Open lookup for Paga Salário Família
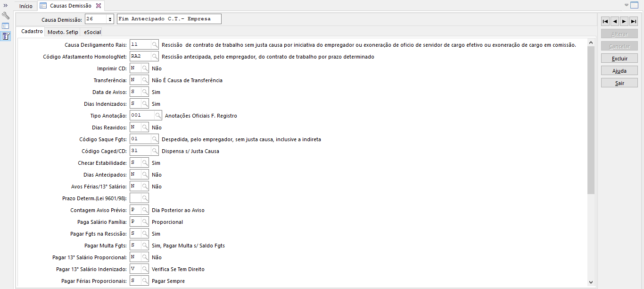This screenshot has height=289, width=644. coord(145,222)
